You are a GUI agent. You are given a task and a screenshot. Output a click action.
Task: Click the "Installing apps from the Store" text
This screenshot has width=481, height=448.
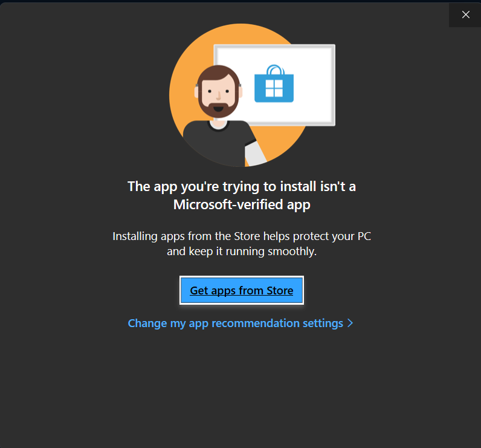(241, 236)
